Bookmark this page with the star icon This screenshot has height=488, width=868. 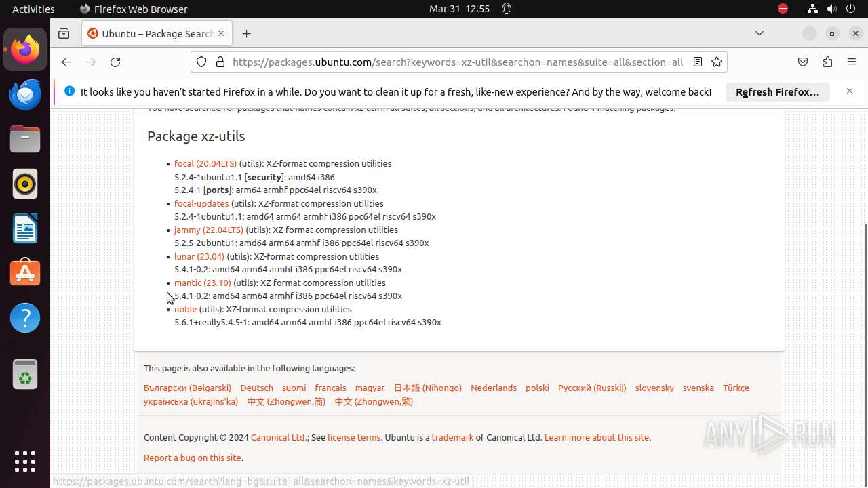(717, 62)
